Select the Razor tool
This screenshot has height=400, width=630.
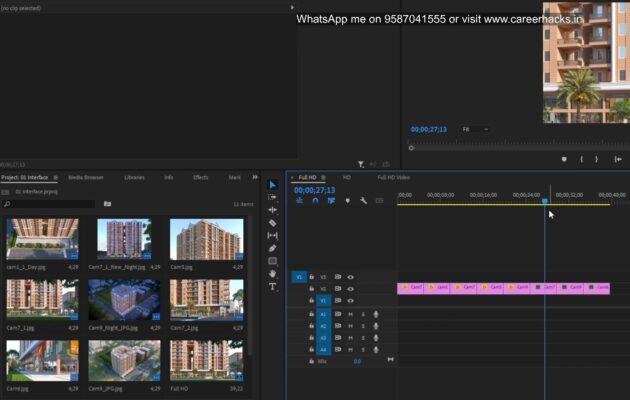click(273, 222)
